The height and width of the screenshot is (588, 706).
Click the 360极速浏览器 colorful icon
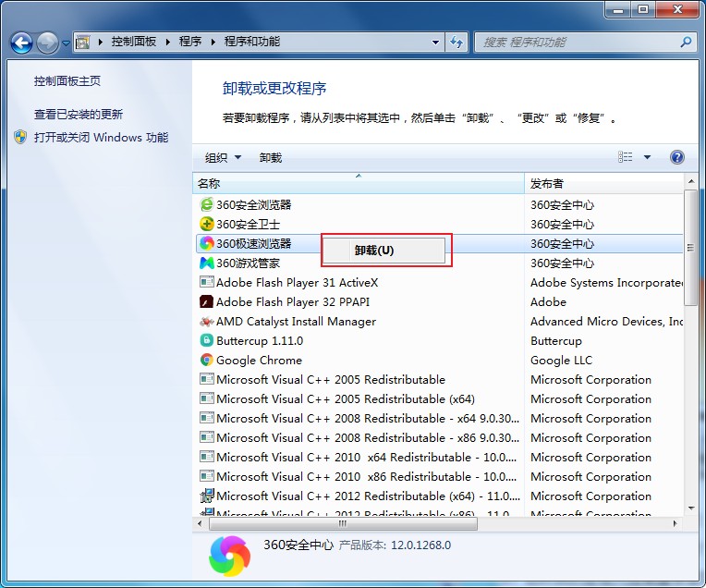(207, 243)
